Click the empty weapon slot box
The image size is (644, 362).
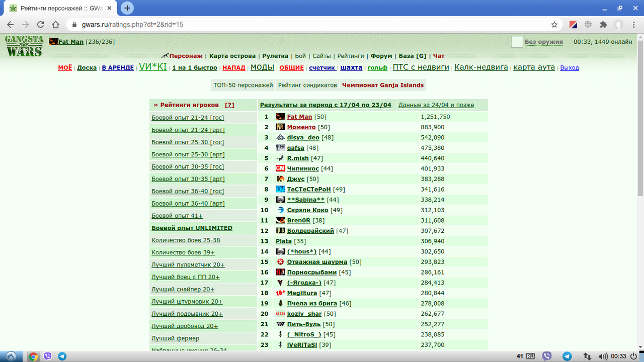pos(517,42)
